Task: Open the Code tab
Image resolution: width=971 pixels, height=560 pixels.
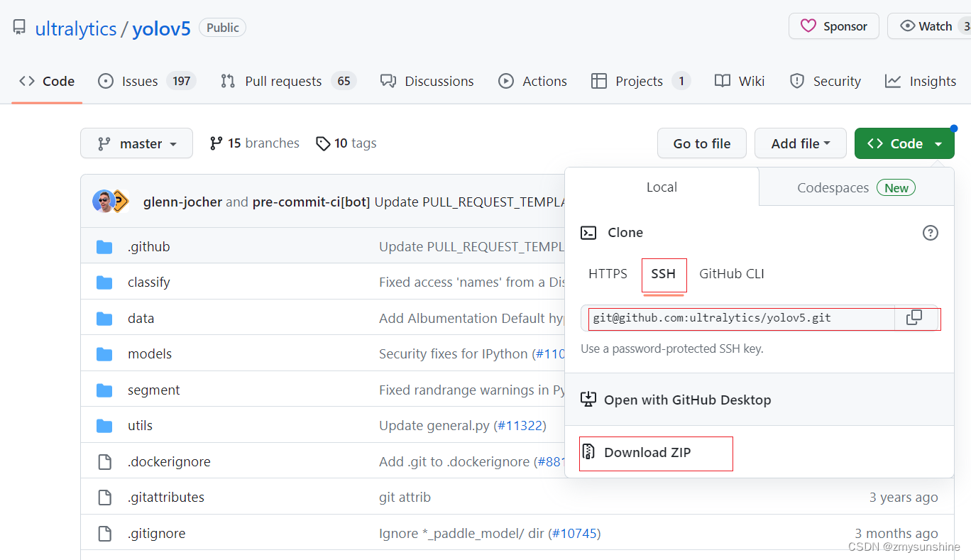Action: pos(47,81)
